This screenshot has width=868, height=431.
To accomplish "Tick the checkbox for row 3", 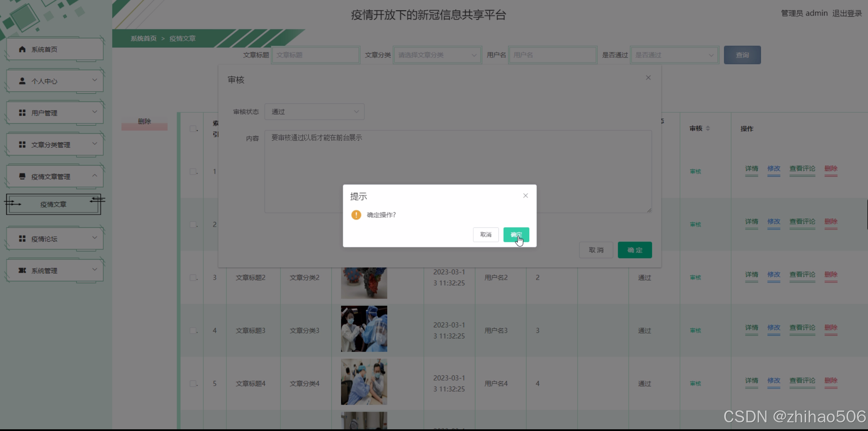I will [x=193, y=278].
